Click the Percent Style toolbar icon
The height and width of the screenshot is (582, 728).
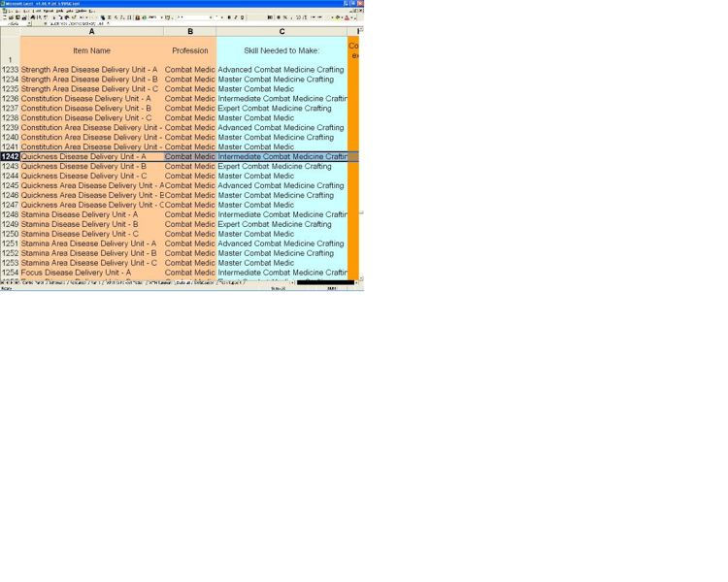(285, 17)
